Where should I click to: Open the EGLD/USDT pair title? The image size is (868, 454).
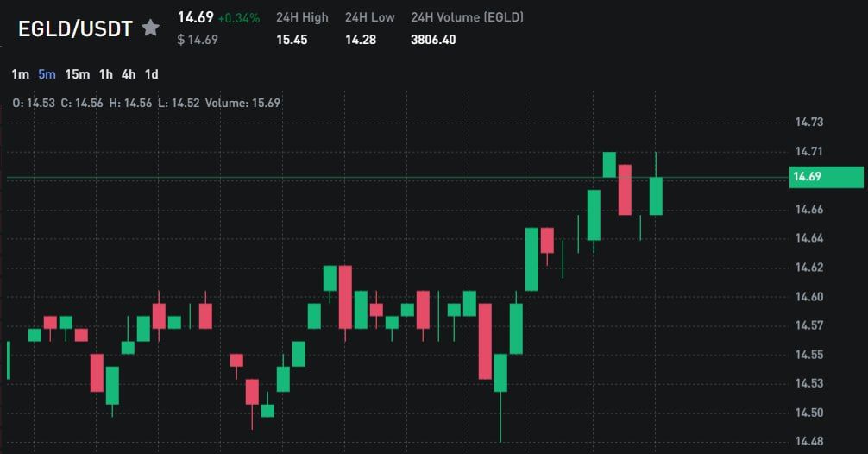75,28
